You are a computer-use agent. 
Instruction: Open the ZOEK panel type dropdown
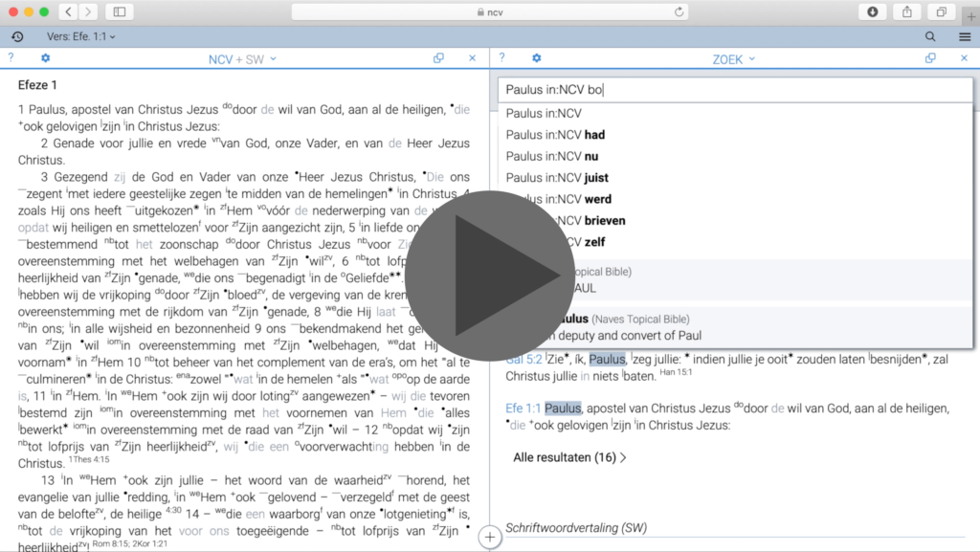734,59
